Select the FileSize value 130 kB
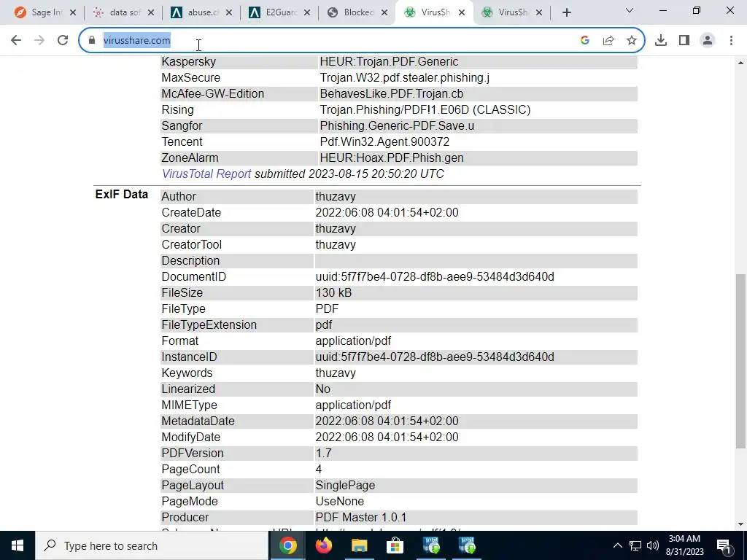The image size is (747, 560). coord(333,293)
